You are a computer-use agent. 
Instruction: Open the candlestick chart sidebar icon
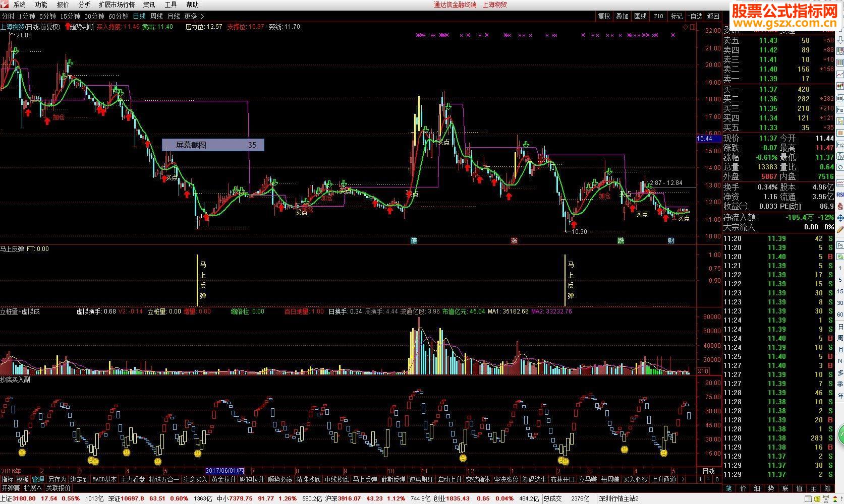tap(840, 86)
